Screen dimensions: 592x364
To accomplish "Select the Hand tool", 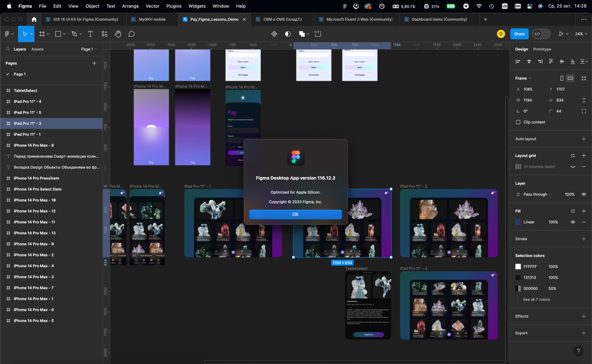I will 118,34.
